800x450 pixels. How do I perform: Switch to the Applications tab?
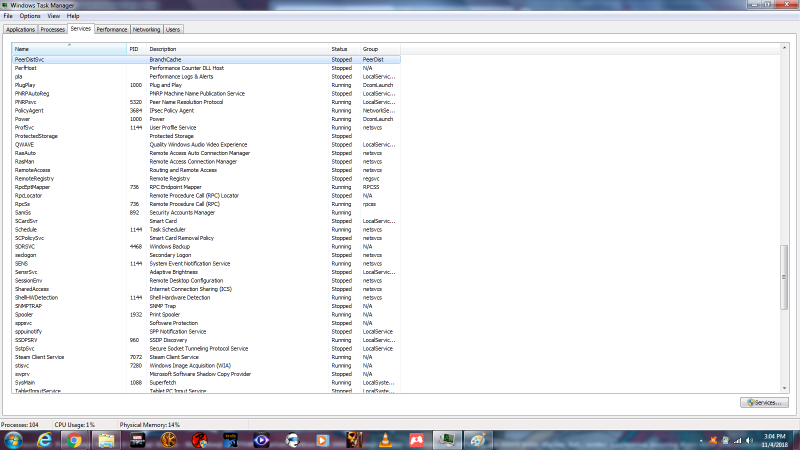pyautogui.click(x=20, y=30)
